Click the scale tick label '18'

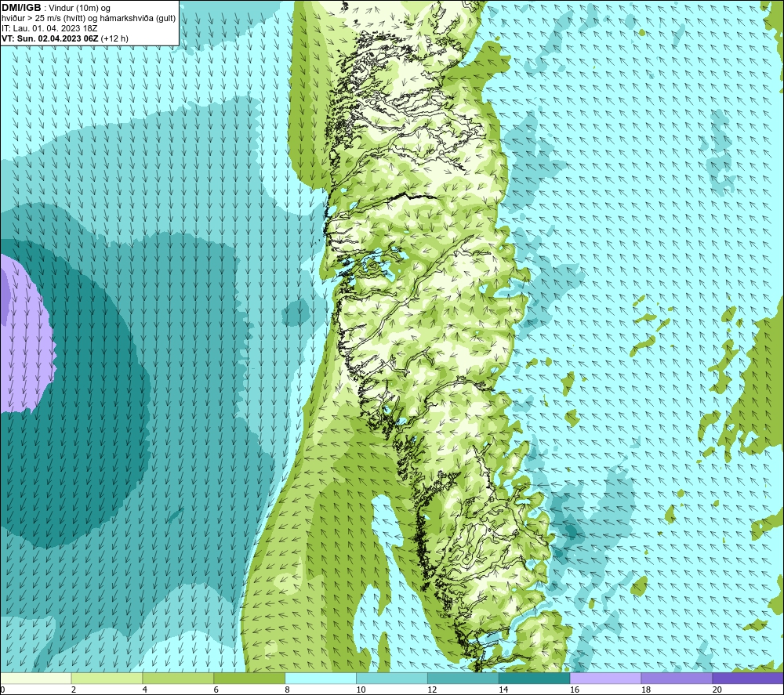coord(646,690)
